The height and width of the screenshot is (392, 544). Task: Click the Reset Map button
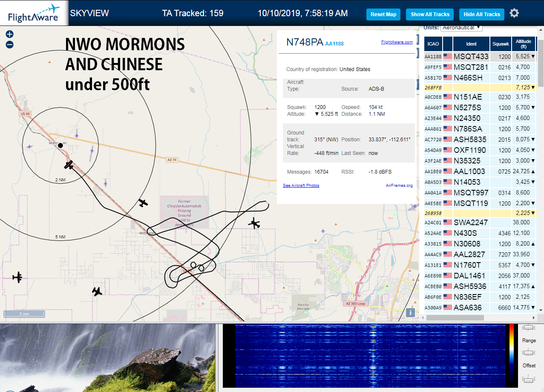[383, 14]
